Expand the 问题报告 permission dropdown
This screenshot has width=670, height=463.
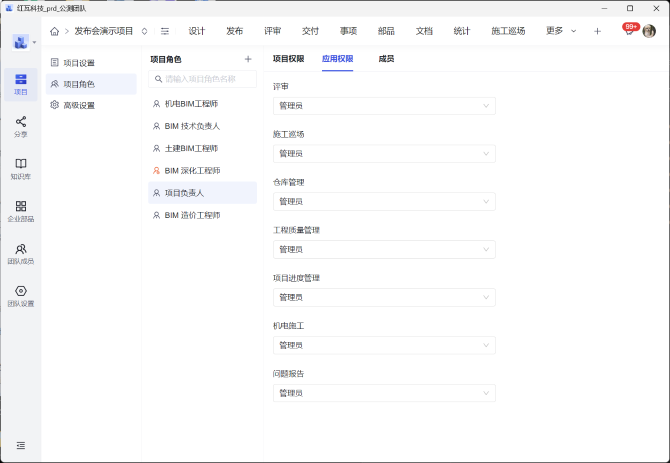click(384, 393)
